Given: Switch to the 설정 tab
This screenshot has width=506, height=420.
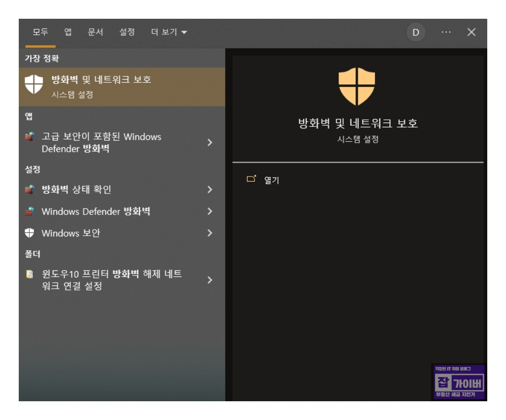Looking at the screenshot, I should (x=127, y=32).
